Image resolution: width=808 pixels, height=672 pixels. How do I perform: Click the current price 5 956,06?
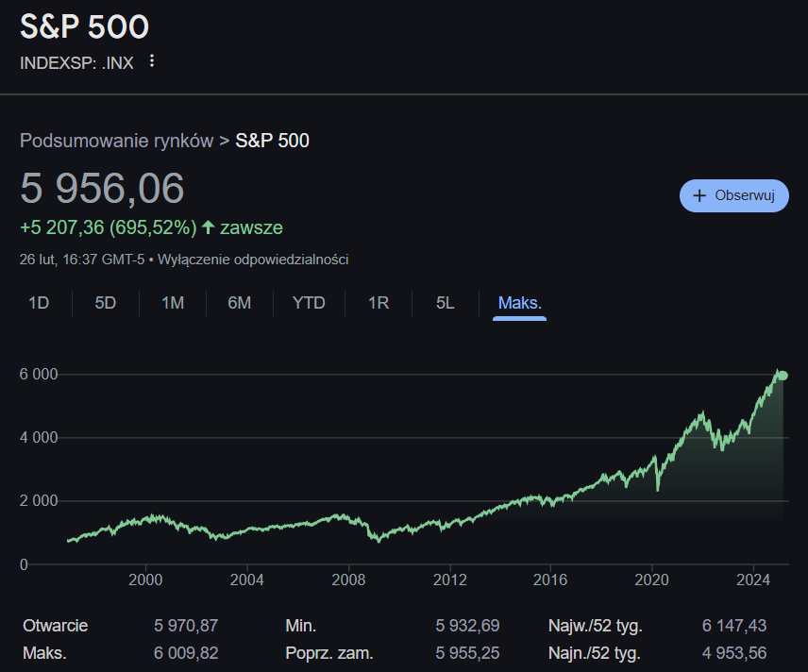(x=102, y=189)
